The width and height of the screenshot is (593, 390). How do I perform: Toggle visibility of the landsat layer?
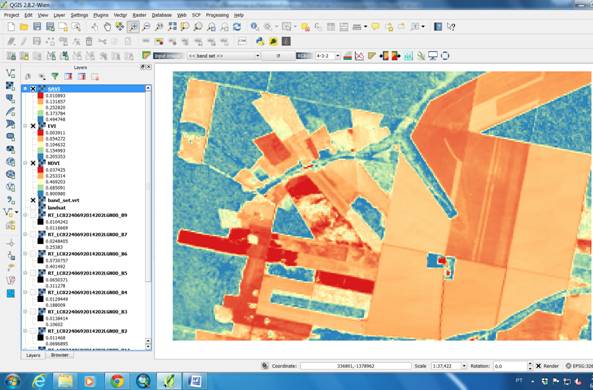click(33, 208)
